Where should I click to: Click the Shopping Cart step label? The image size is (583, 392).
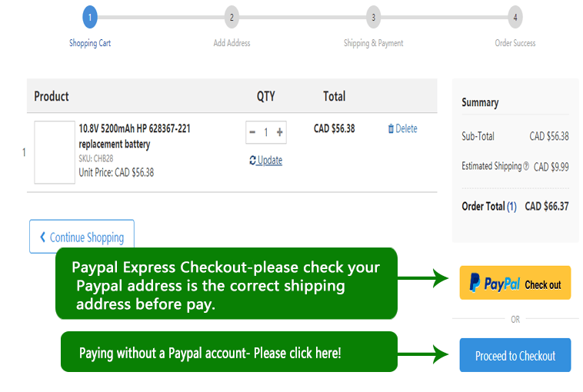click(90, 43)
